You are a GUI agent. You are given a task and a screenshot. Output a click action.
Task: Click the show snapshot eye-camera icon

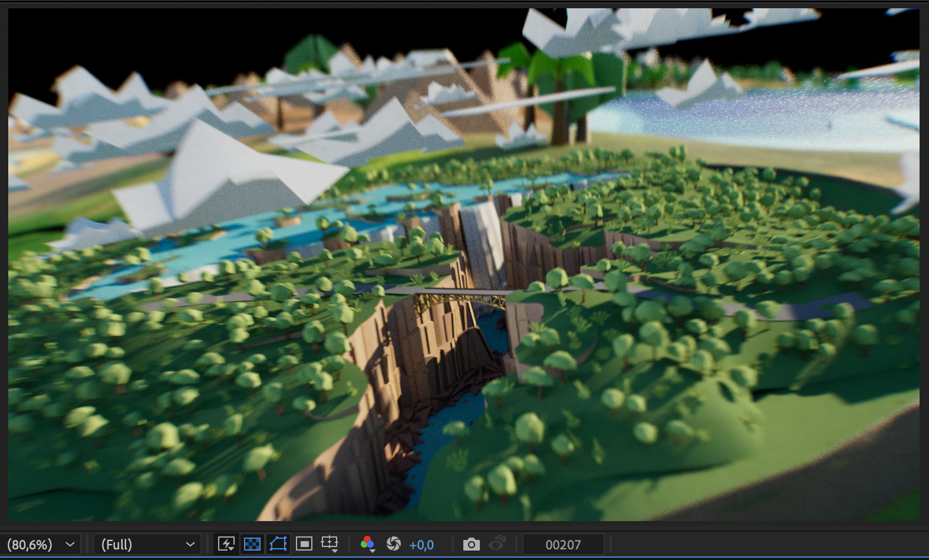[498, 543]
